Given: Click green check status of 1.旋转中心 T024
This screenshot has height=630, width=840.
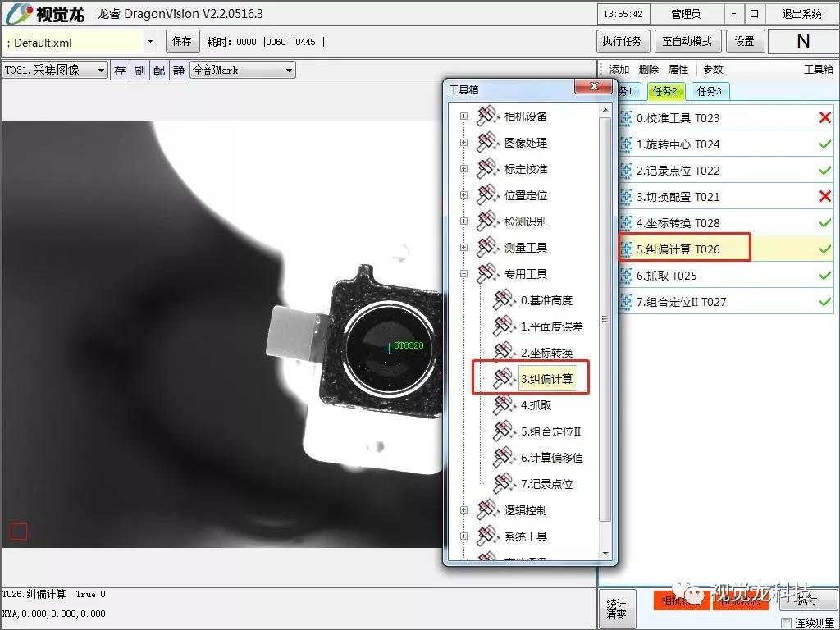Looking at the screenshot, I should [824, 144].
